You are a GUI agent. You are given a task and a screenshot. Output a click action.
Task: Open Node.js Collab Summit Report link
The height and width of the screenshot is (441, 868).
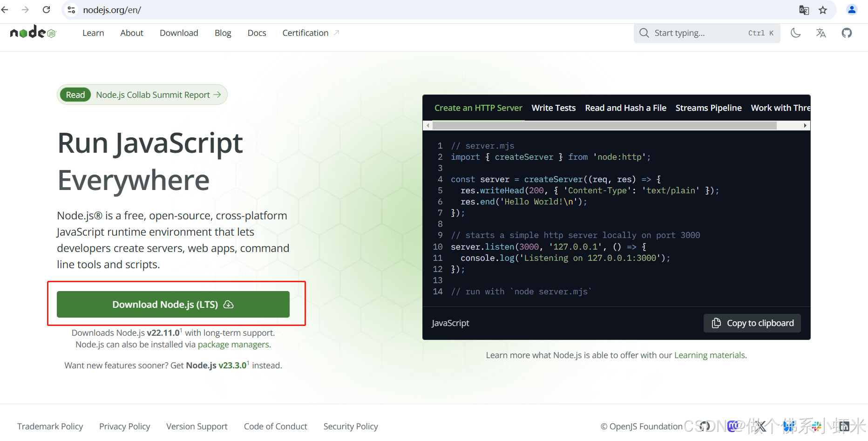click(158, 95)
